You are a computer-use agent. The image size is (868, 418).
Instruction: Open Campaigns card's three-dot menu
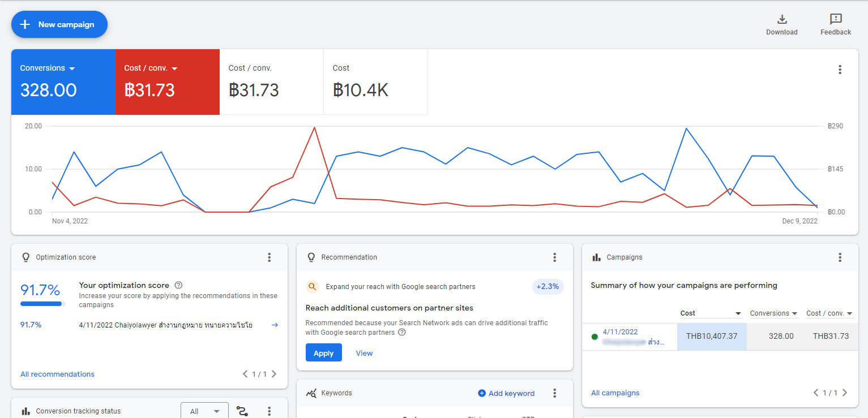(x=840, y=257)
